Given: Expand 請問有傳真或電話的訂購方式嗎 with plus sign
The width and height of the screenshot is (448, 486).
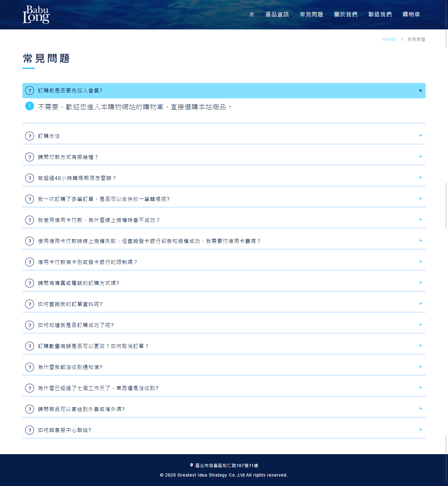Looking at the screenshot, I should point(420,283).
